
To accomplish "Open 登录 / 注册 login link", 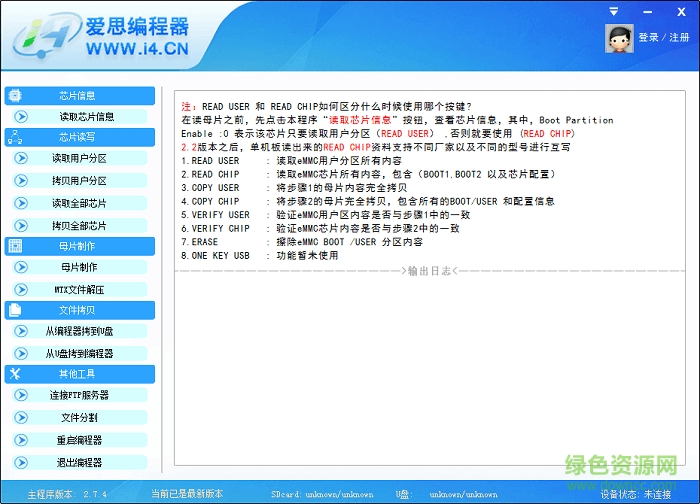I will click(x=664, y=38).
